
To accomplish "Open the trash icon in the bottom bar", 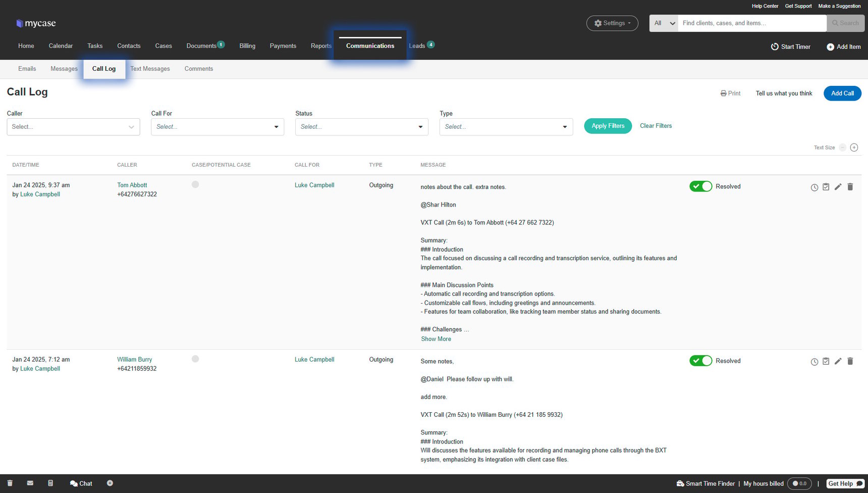I will click(x=10, y=483).
